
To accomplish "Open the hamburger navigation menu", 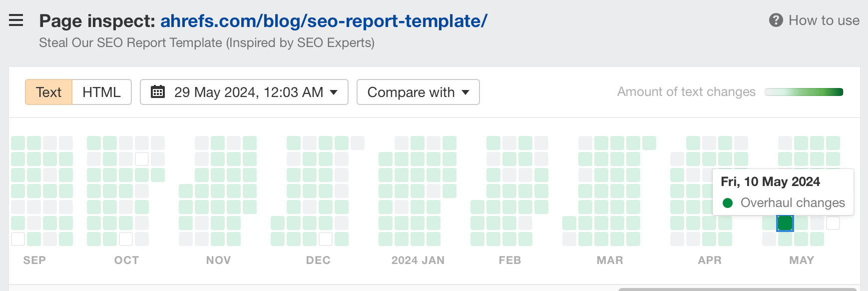I will pos(16,20).
